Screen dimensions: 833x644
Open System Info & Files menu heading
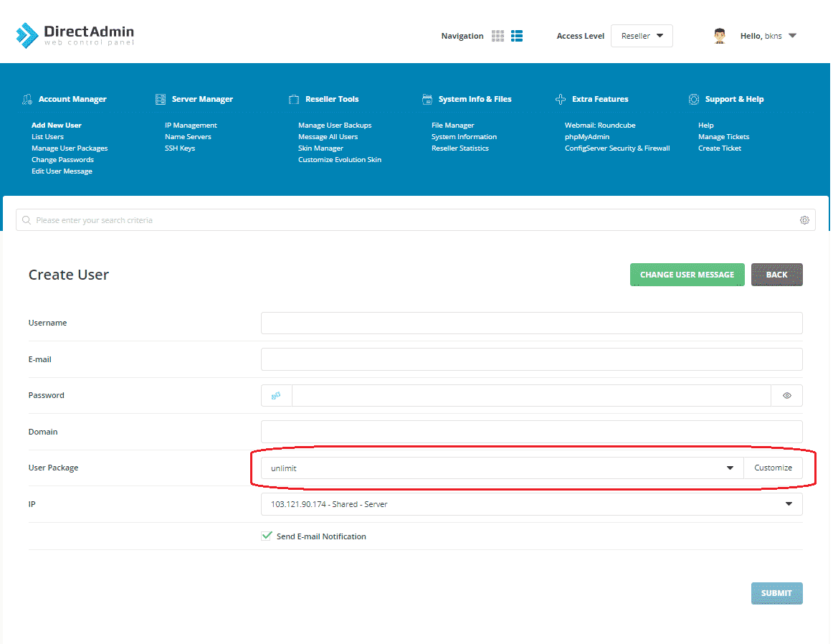475,100
